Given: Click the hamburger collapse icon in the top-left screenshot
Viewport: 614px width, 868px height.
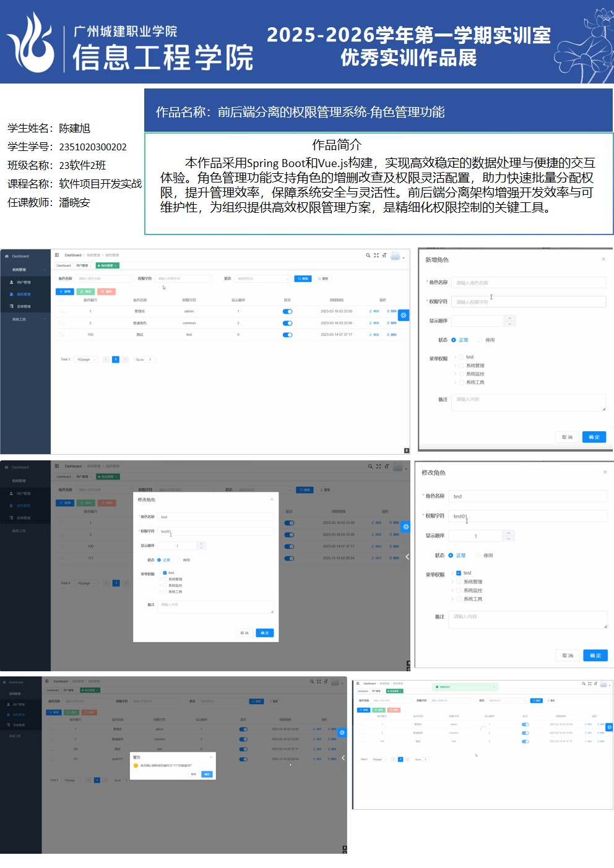Looking at the screenshot, I should (57, 255).
